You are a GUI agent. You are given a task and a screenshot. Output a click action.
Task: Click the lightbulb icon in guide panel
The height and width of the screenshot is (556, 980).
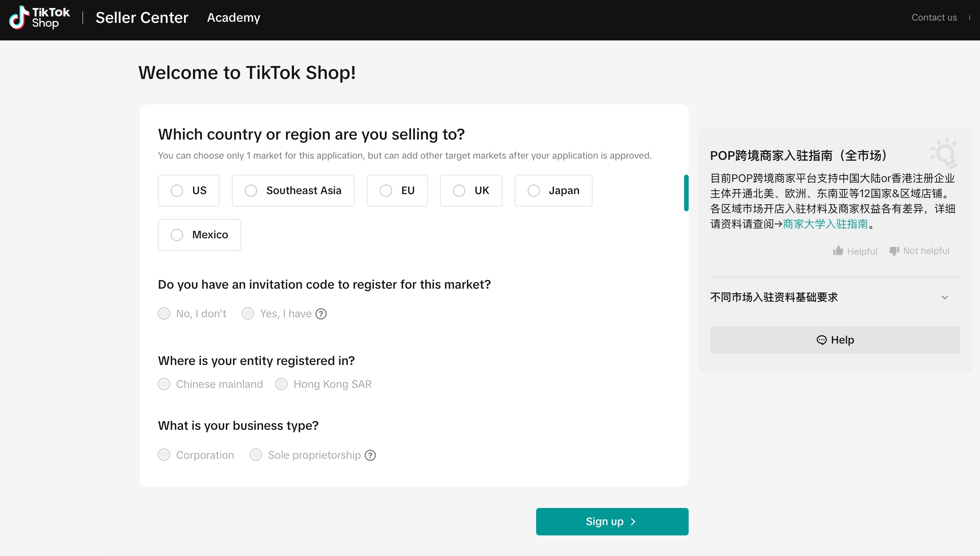pos(944,154)
